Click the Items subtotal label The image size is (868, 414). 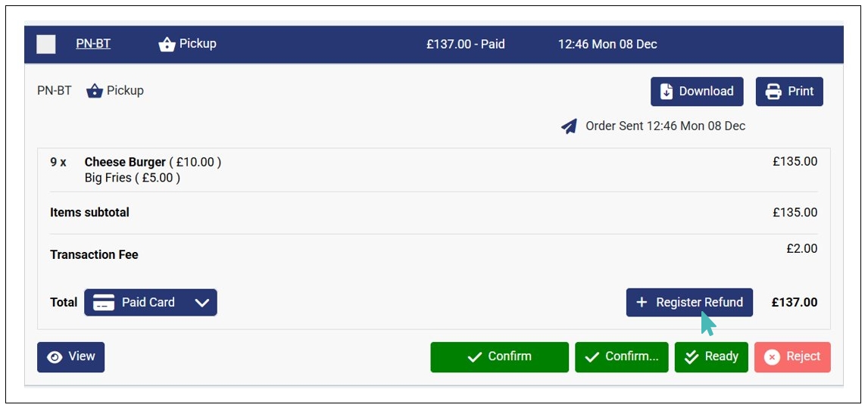coord(89,213)
